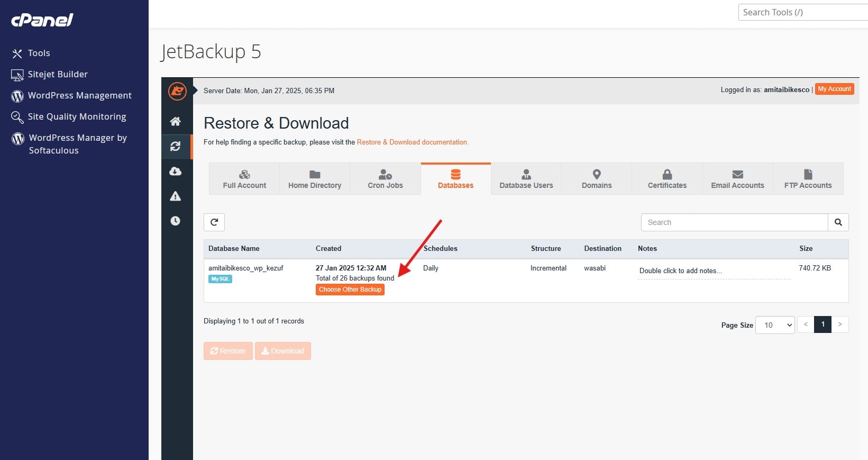This screenshot has height=460, width=868.
Task: Open the Queue clock icon
Action: tap(176, 221)
